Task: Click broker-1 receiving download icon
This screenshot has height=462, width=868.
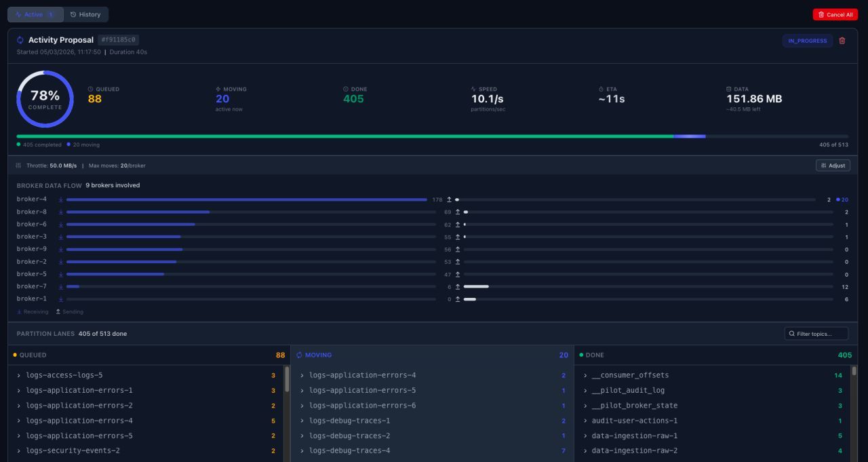Action: tap(60, 299)
